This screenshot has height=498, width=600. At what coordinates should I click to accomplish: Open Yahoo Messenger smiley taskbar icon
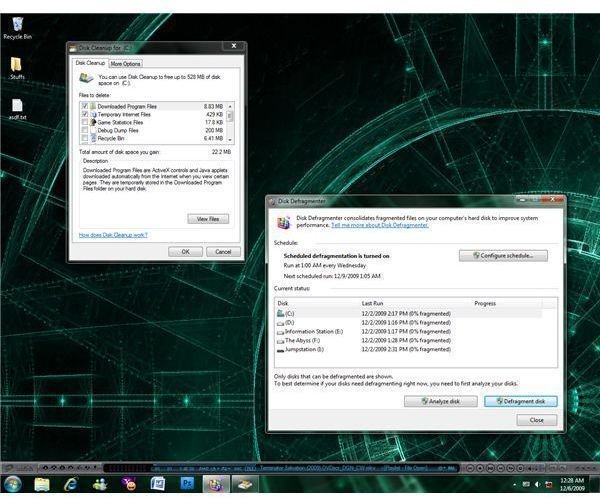pyautogui.click(x=129, y=484)
